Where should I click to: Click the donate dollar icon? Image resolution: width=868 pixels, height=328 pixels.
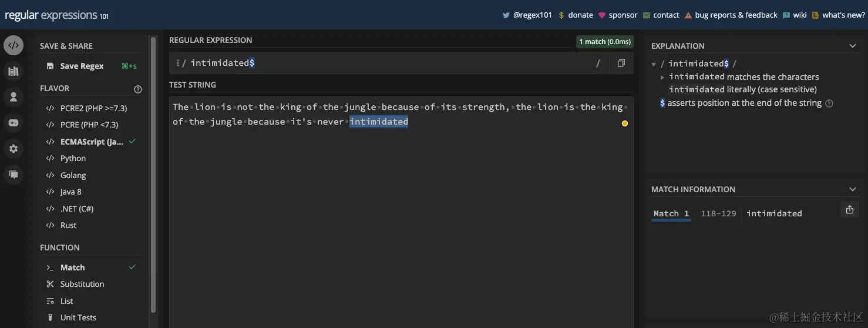pos(561,15)
